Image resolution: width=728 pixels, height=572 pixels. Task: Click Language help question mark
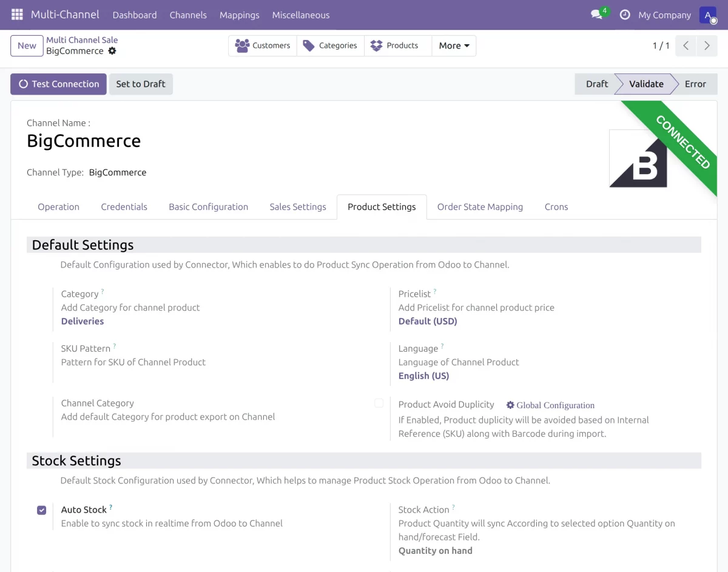[x=442, y=346]
